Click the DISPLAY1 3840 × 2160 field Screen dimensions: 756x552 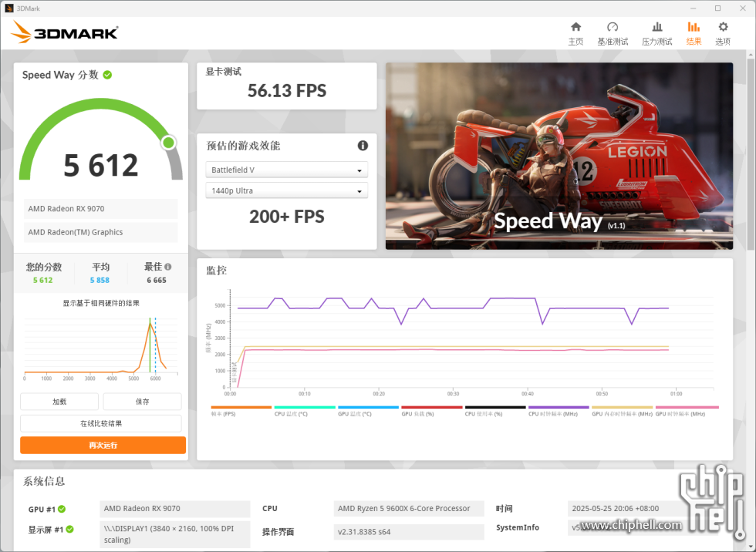[175, 534]
